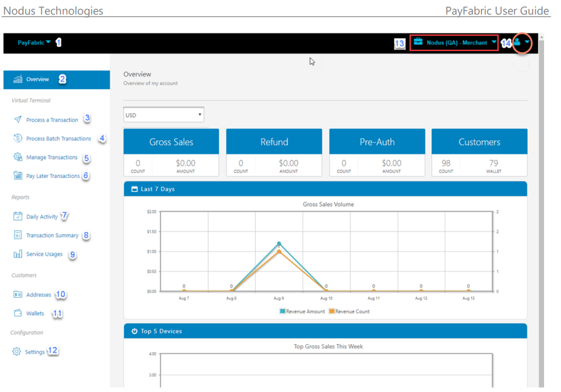561x392 pixels.
Task: Toggle the Revenue Amount legend series
Action: [302, 311]
